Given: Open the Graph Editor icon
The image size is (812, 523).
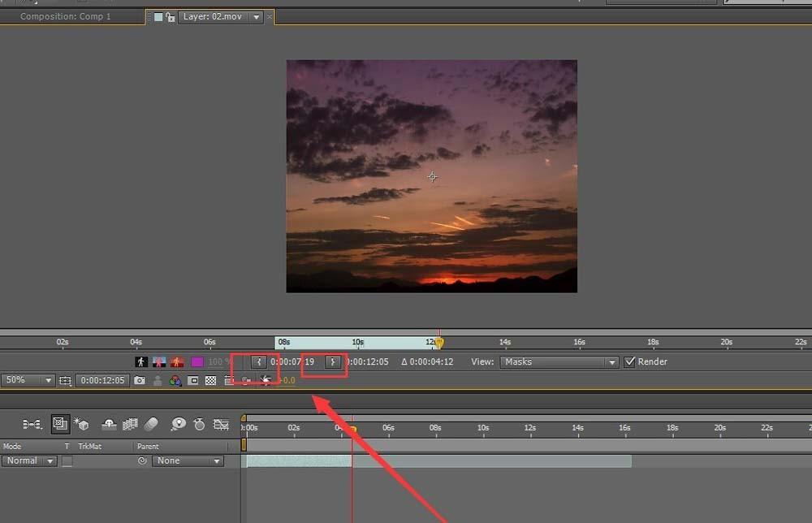Looking at the screenshot, I should tap(220, 424).
